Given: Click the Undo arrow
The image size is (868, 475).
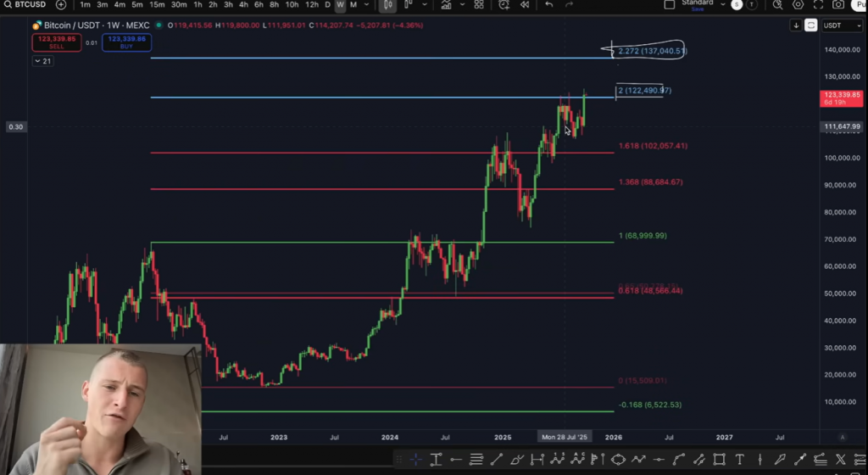Looking at the screenshot, I should (x=549, y=5).
